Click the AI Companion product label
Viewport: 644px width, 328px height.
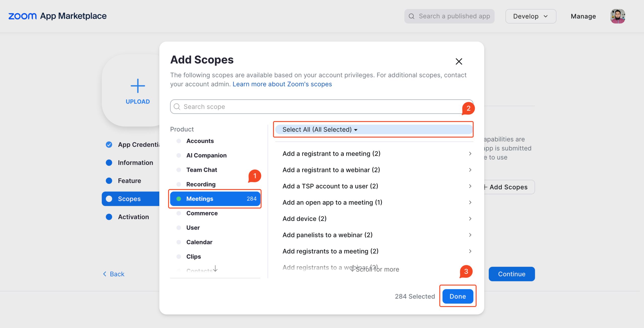206,155
